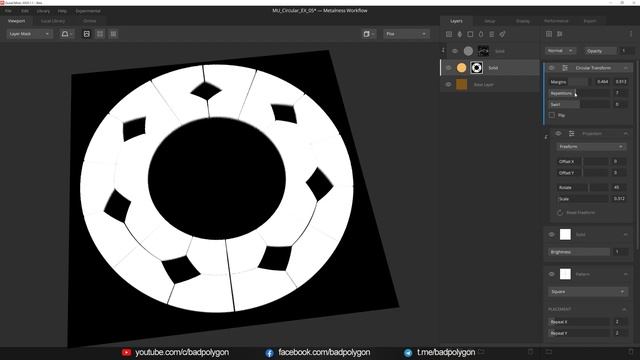Open the Experimental menu
This screenshot has height=360, width=640.
(88, 11)
